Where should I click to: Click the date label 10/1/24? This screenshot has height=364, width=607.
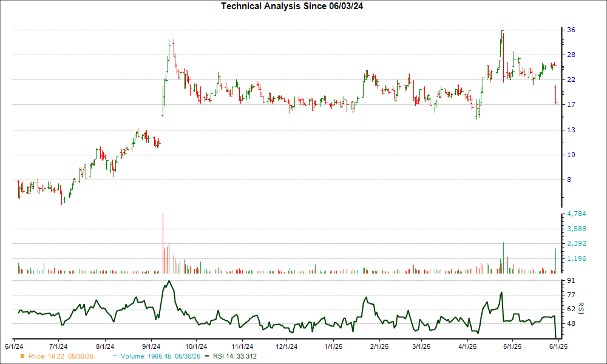[x=196, y=346]
